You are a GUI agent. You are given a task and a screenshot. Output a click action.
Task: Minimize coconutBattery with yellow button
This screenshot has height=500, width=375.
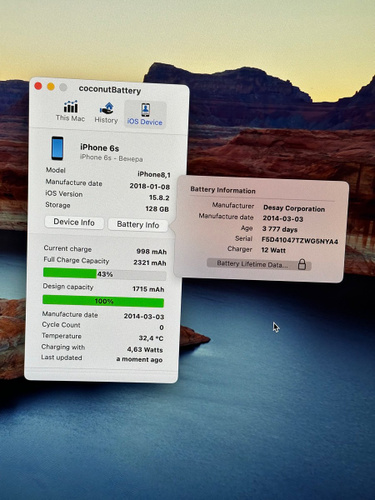[51, 87]
